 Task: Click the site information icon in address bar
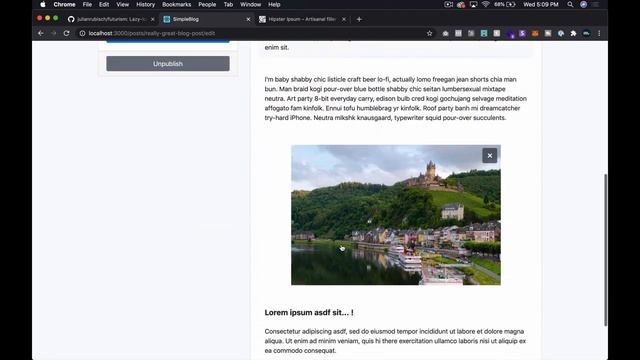82,33
